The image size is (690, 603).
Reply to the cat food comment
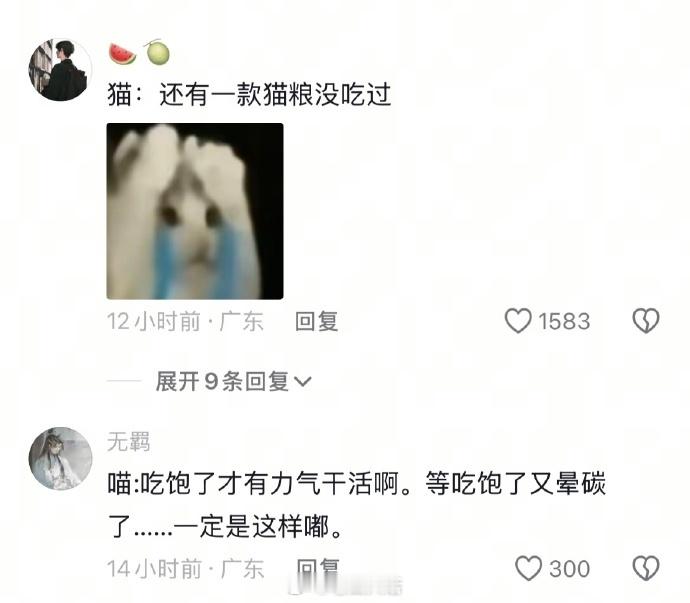316,321
